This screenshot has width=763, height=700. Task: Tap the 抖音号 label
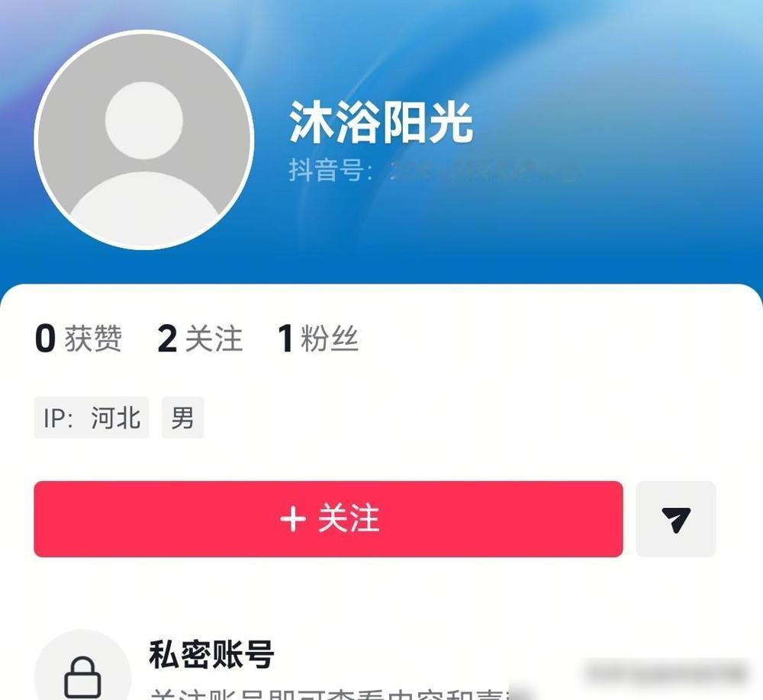pos(331,170)
